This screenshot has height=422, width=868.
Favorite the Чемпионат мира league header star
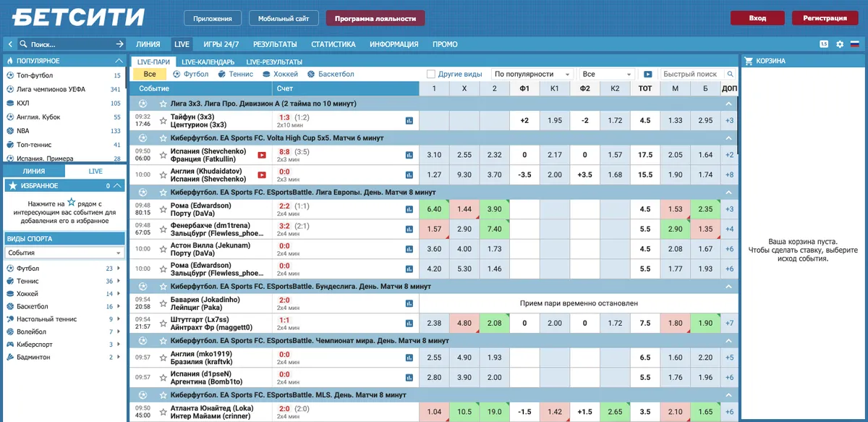(163, 341)
